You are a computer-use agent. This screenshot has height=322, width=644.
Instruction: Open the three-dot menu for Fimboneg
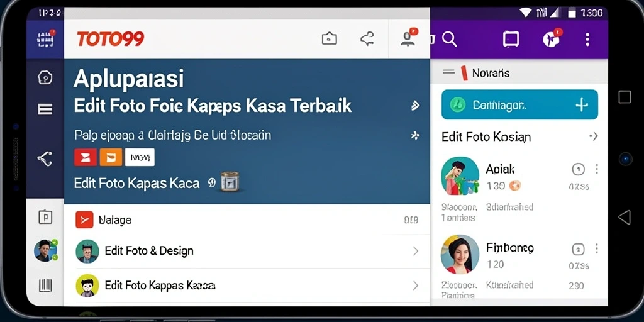[x=596, y=248]
